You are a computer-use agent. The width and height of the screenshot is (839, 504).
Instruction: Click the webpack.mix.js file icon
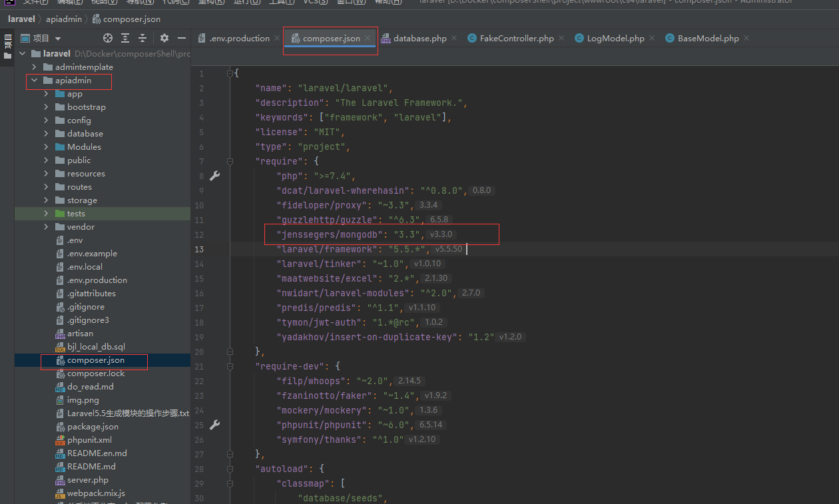[x=60, y=493]
